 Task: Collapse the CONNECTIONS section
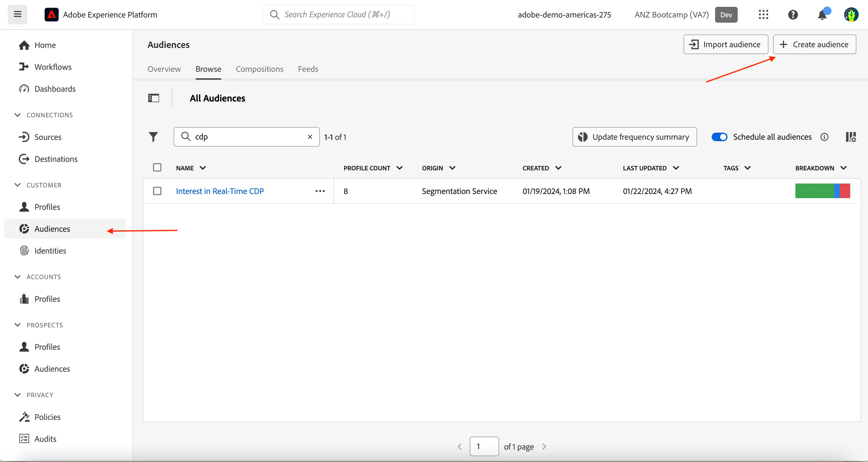[x=18, y=115]
